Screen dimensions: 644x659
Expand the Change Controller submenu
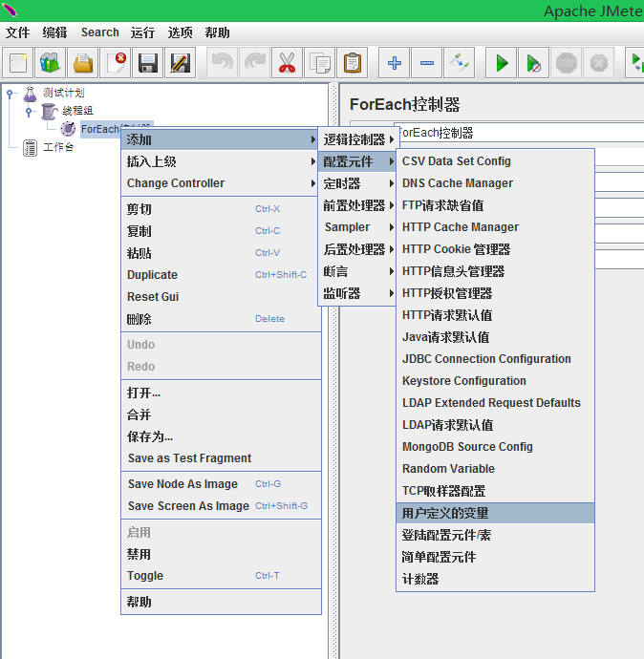click(x=219, y=183)
